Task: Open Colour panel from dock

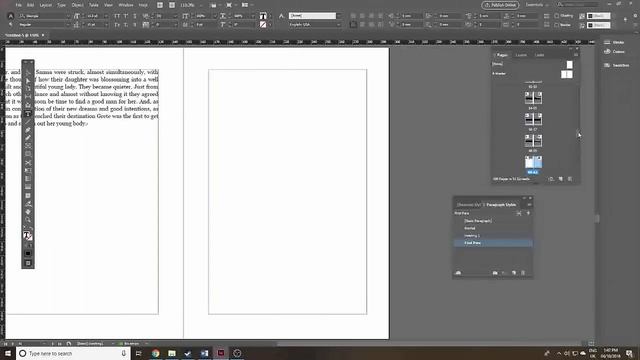Action: [x=615, y=52]
